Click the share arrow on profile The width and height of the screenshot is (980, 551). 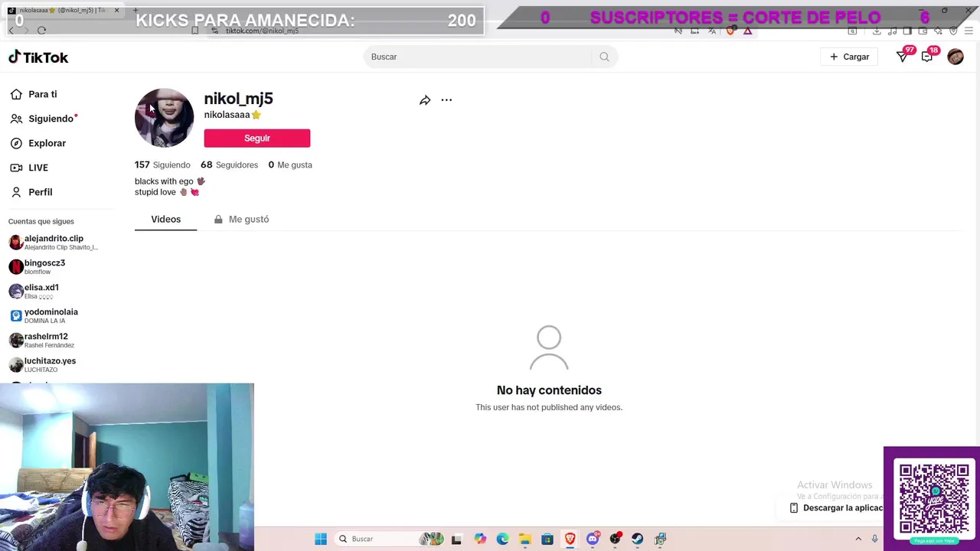(x=425, y=100)
